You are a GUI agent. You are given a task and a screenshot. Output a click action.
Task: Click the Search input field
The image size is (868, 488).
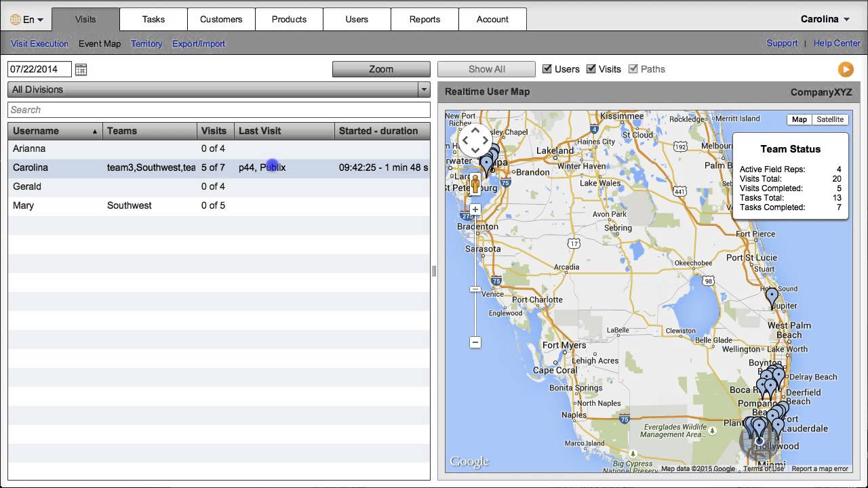(x=218, y=110)
